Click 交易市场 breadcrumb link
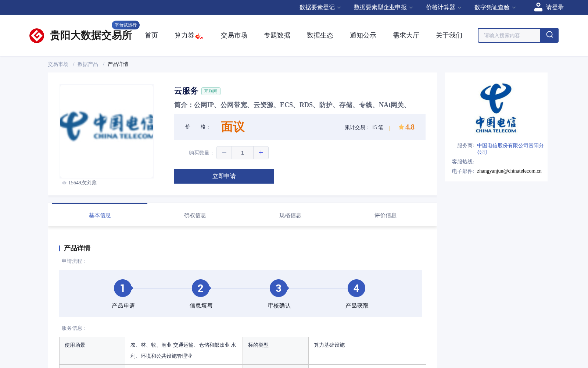Screen dimensions: 588x368 point(58,64)
